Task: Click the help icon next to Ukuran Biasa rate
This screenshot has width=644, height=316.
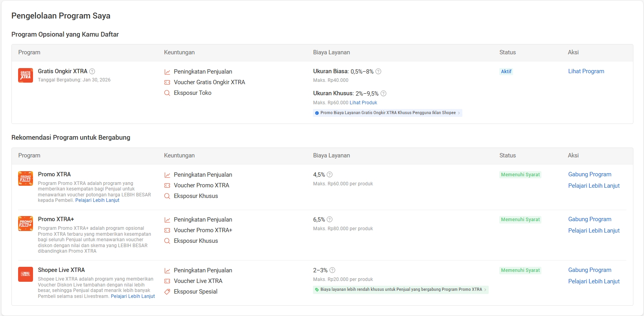Action: coord(378,71)
